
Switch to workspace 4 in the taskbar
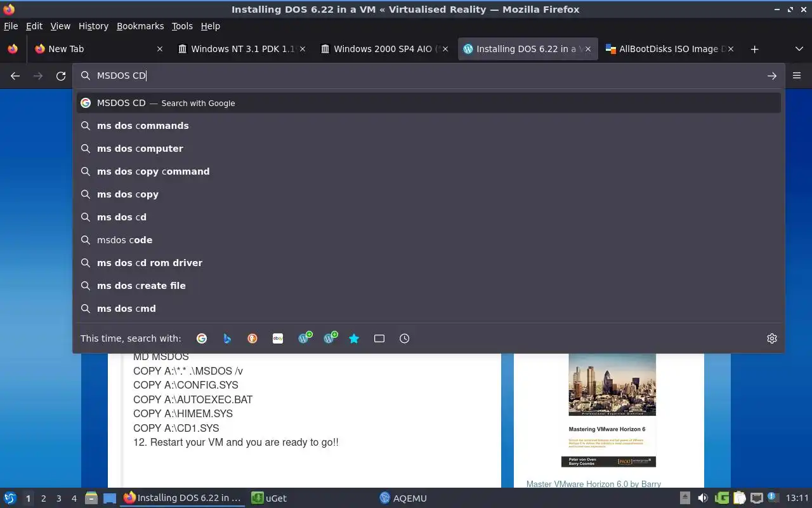point(74,498)
